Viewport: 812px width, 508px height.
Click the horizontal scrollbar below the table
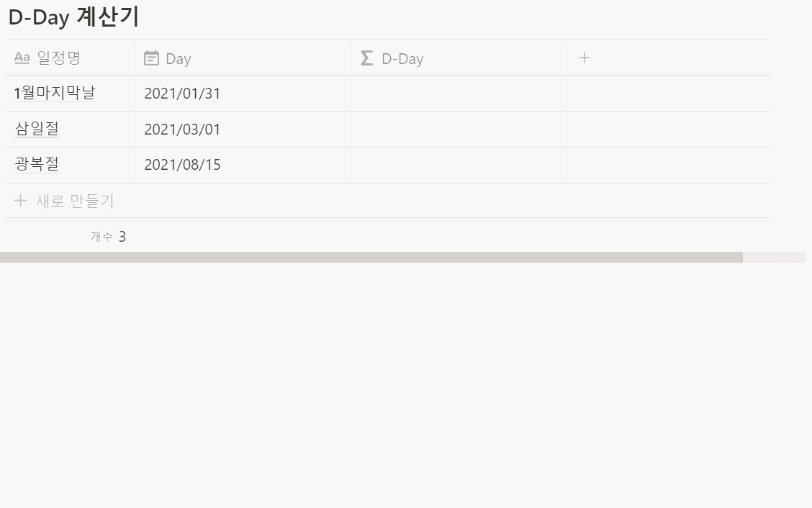371,258
